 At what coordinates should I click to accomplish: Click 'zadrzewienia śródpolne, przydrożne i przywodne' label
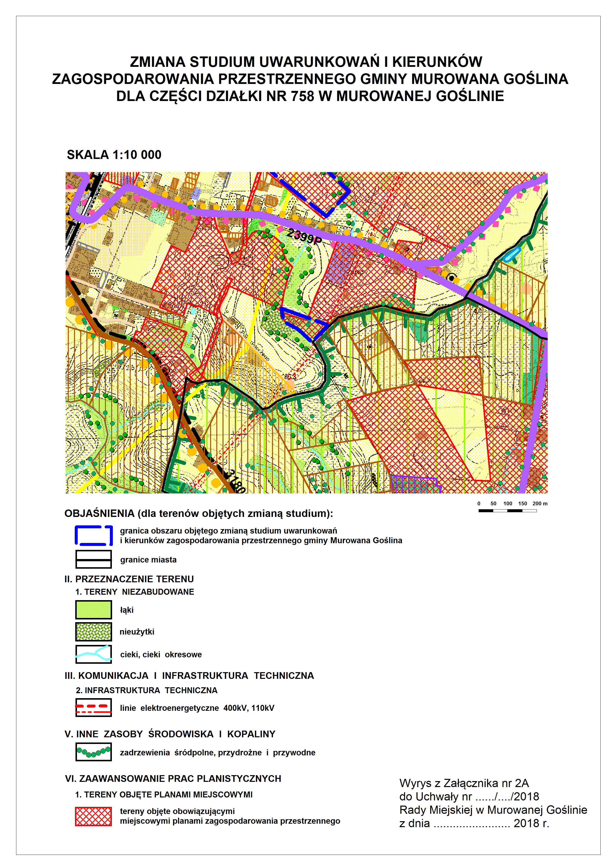pos(217,752)
